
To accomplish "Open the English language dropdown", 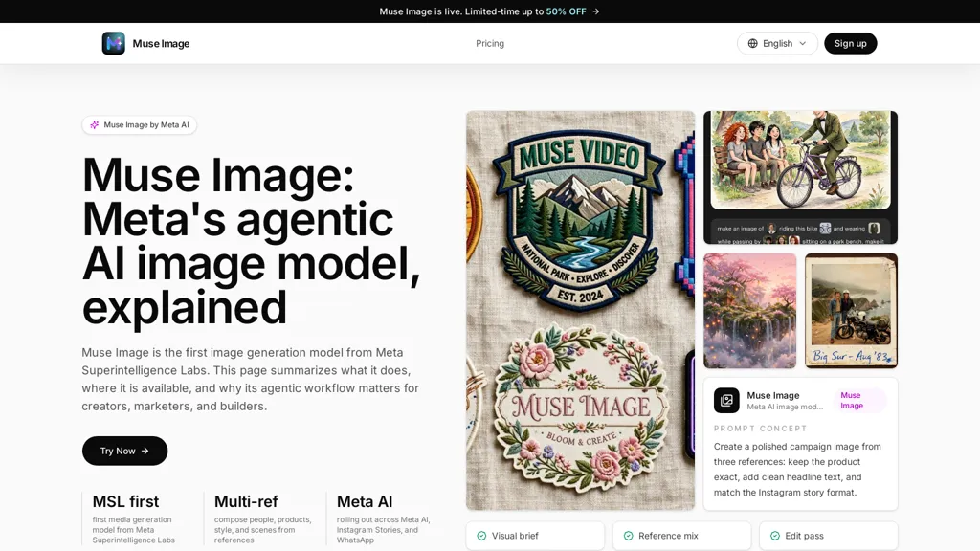I will pos(777,43).
